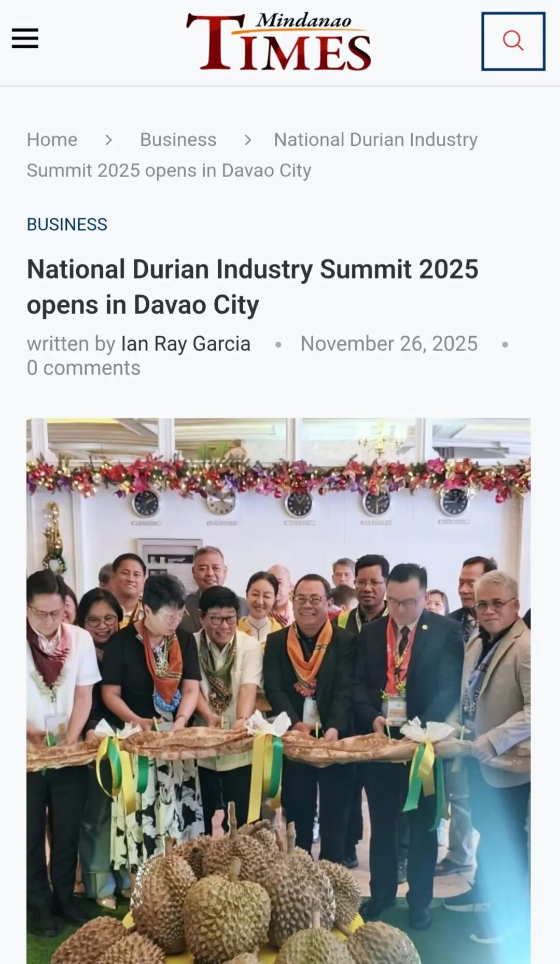Click the chevron after Business breadcrumb

coord(248,140)
